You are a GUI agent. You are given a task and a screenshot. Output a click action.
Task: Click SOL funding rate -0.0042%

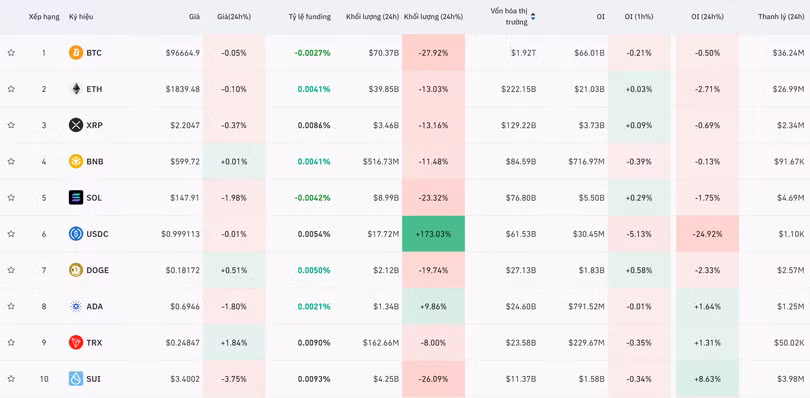pos(313,197)
